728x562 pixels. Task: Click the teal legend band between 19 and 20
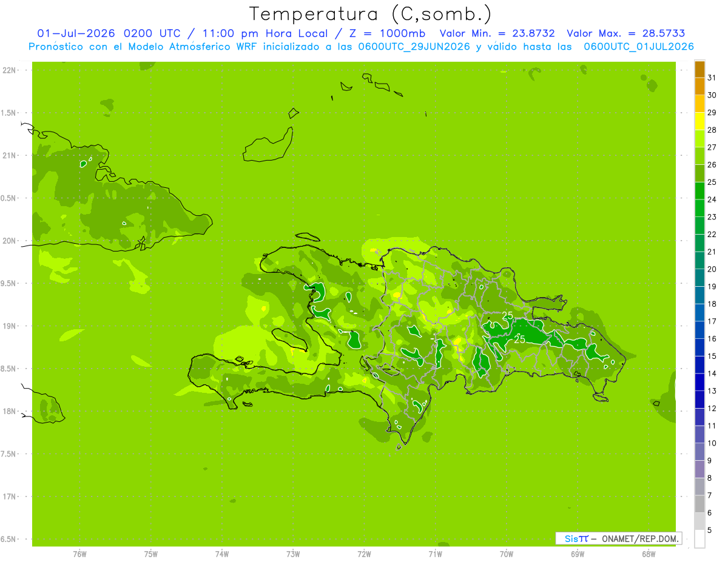point(699,278)
